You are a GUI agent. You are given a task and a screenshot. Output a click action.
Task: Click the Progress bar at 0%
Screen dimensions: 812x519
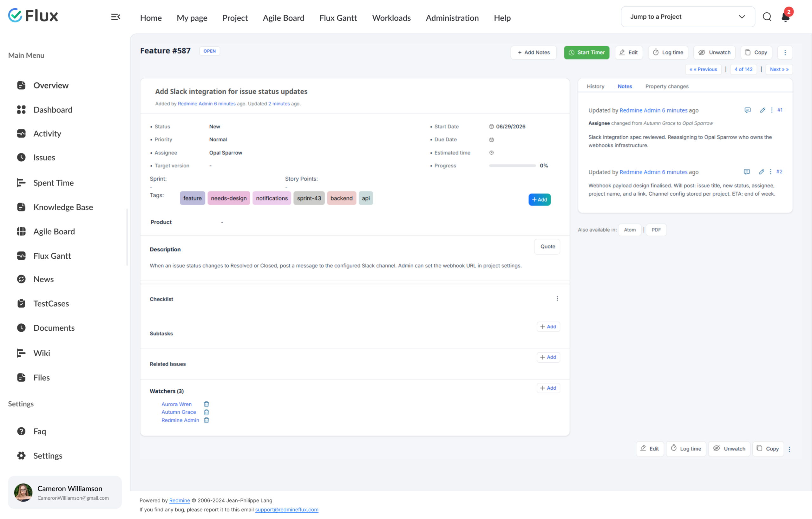(512, 165)
